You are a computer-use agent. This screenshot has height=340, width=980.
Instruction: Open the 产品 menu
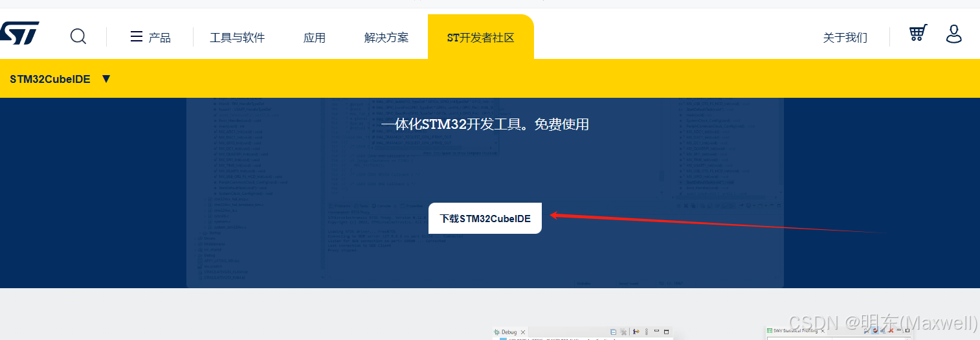pyautogui.click(x=160, y=38)
